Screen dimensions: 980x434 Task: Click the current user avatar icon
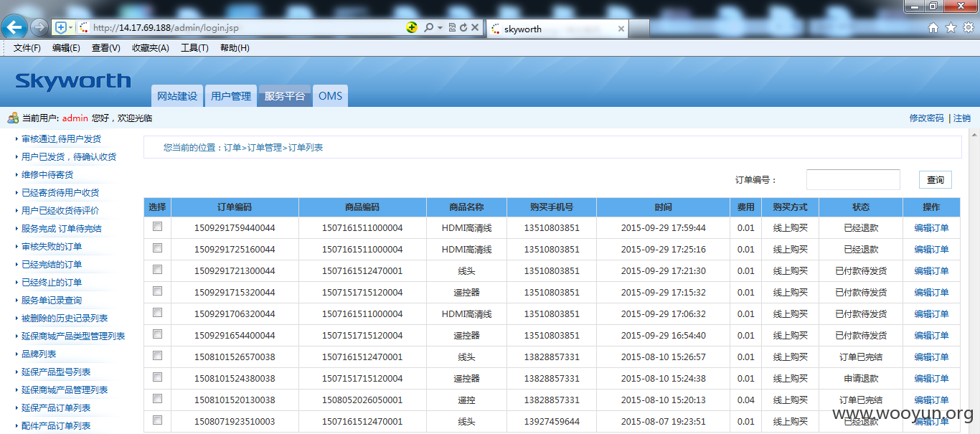tap(13, 118)
